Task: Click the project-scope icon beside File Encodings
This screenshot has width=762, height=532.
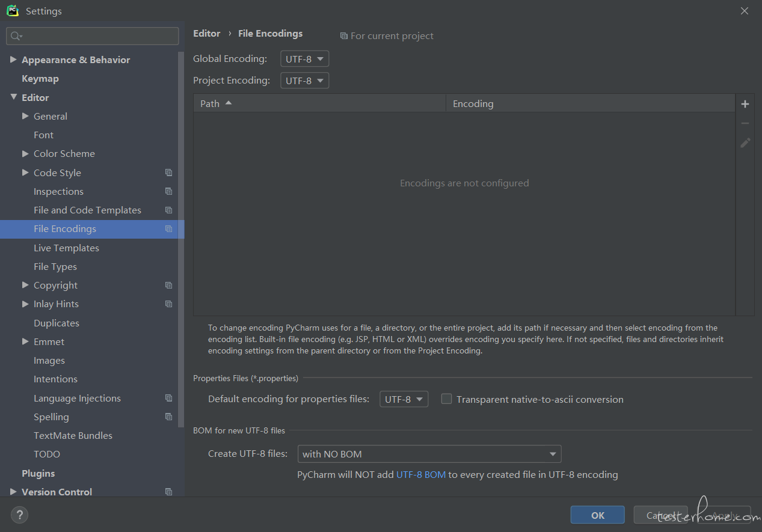Action: (x=168, y=229)
